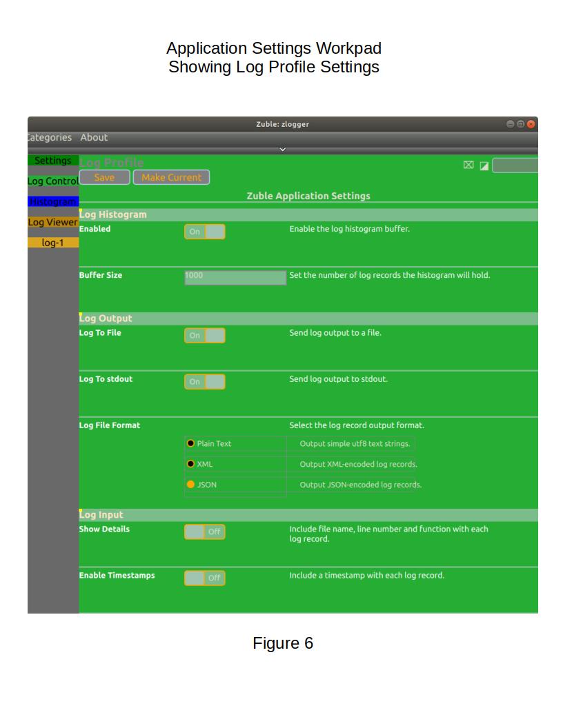The image size is (563, 728).
Task: Close the zlogger window
Action: 531,124
